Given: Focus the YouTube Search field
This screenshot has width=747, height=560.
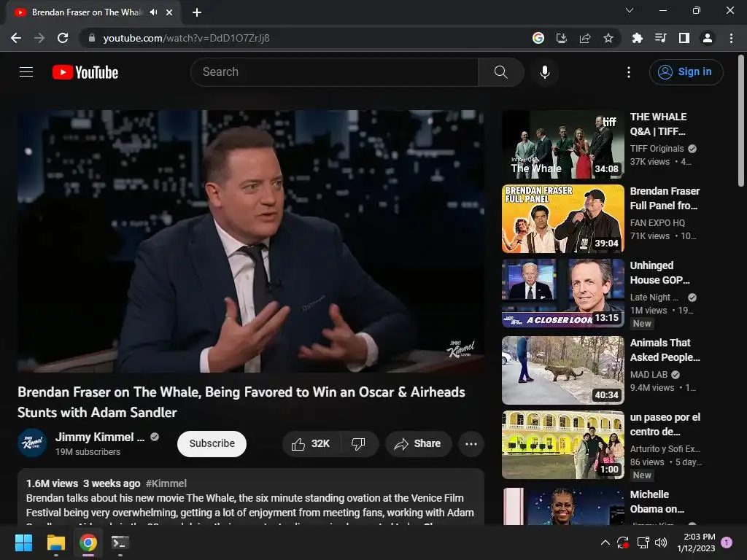Looking at the screenshot, I should [334, 72].
